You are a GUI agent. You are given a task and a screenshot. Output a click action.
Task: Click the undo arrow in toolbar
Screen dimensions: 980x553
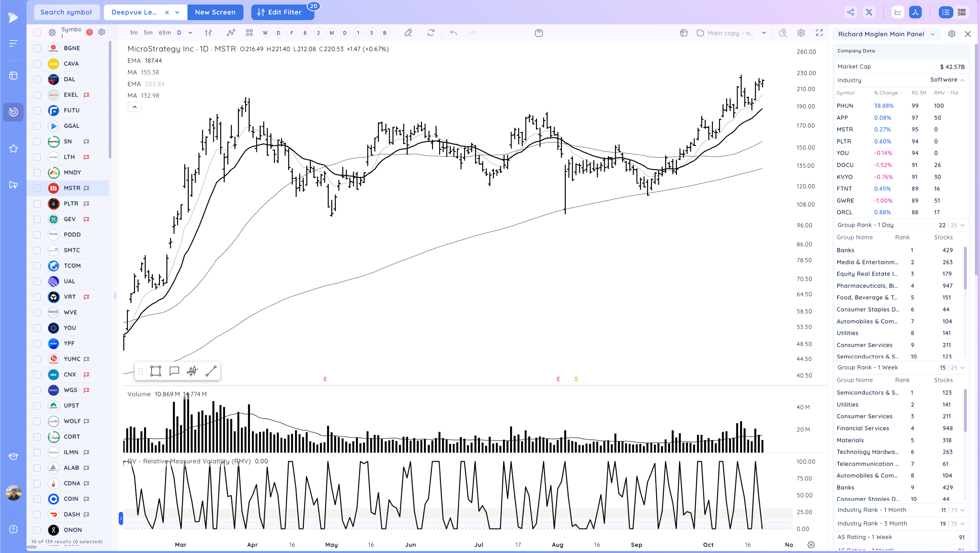[453, 33]
